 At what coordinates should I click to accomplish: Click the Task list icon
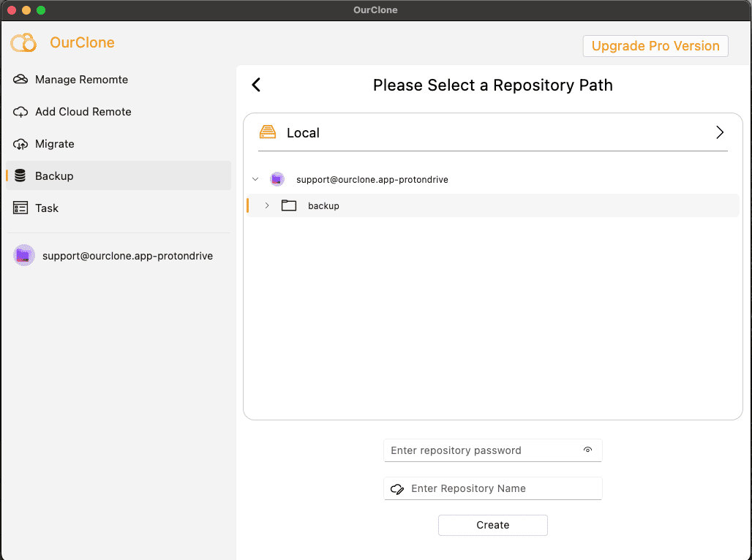click(x=20, y=208)
